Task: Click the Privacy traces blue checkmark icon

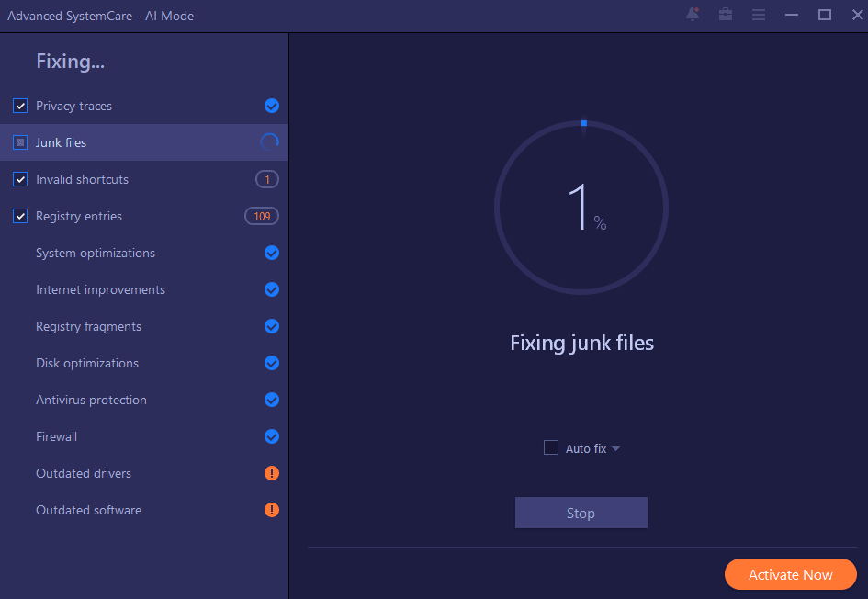Action: click(272, 106)
